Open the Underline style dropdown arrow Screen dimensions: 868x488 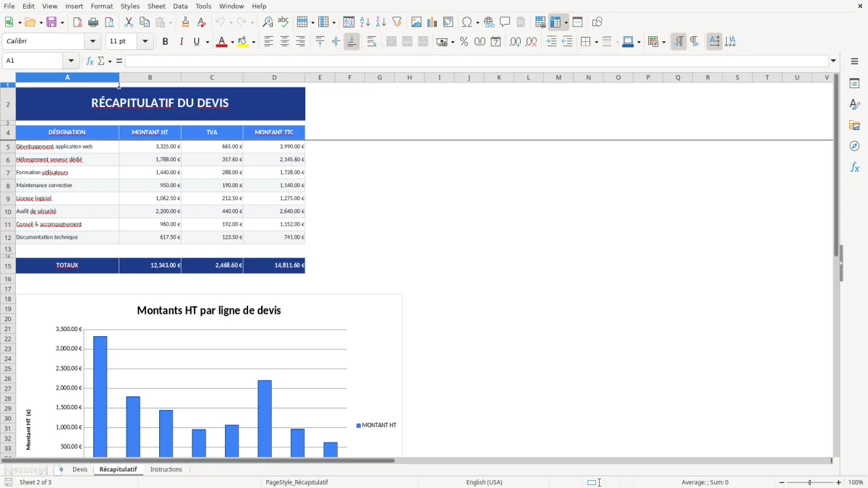pos(208,42)
